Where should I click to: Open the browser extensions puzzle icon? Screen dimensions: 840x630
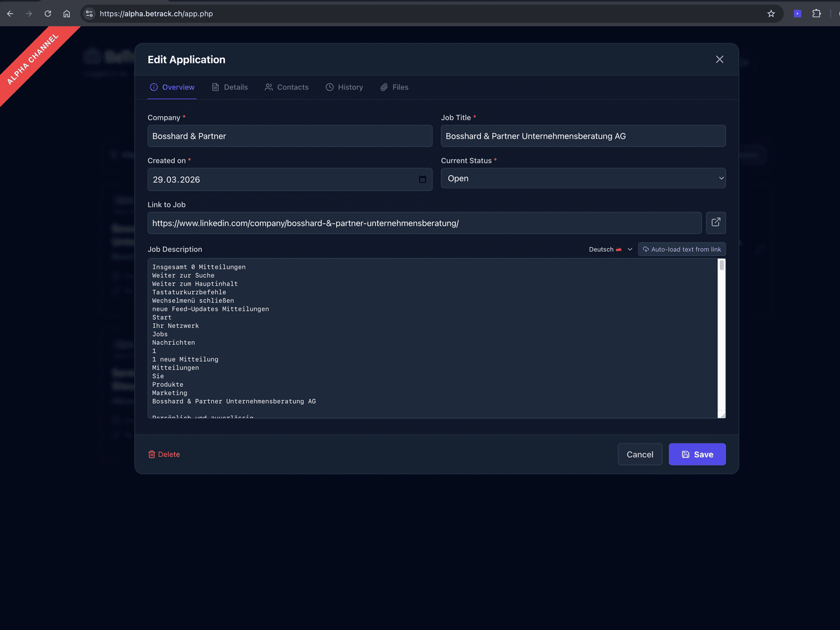[817, 13]
